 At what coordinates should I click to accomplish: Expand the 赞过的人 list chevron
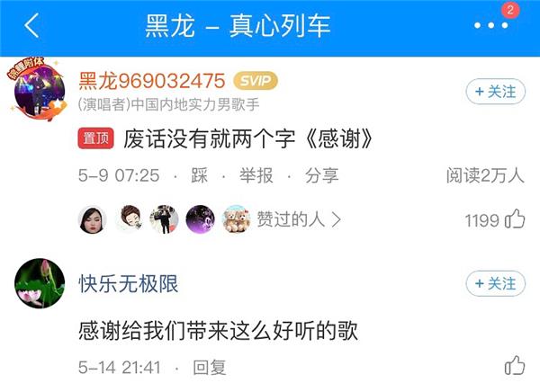click(336, 219)
